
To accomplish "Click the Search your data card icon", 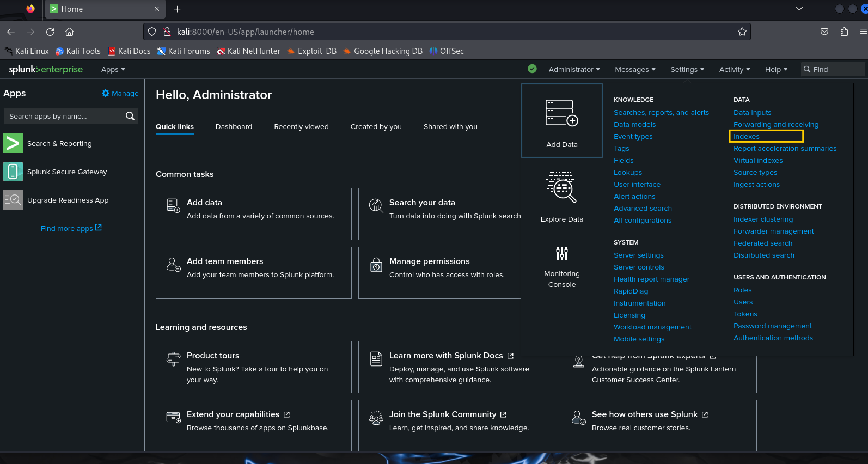I will point(376,205).
